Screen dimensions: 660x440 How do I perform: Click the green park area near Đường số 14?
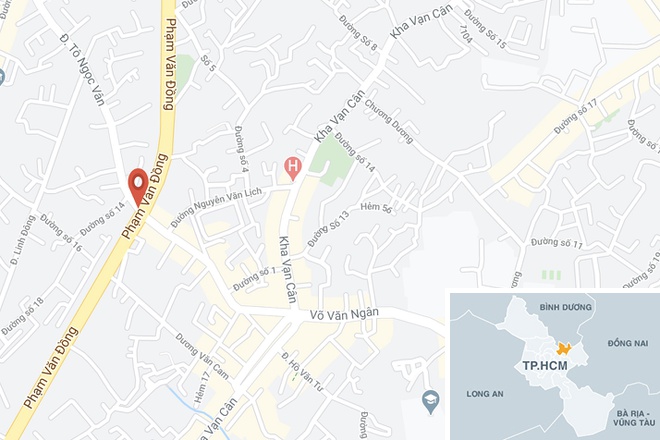point(333,159)
